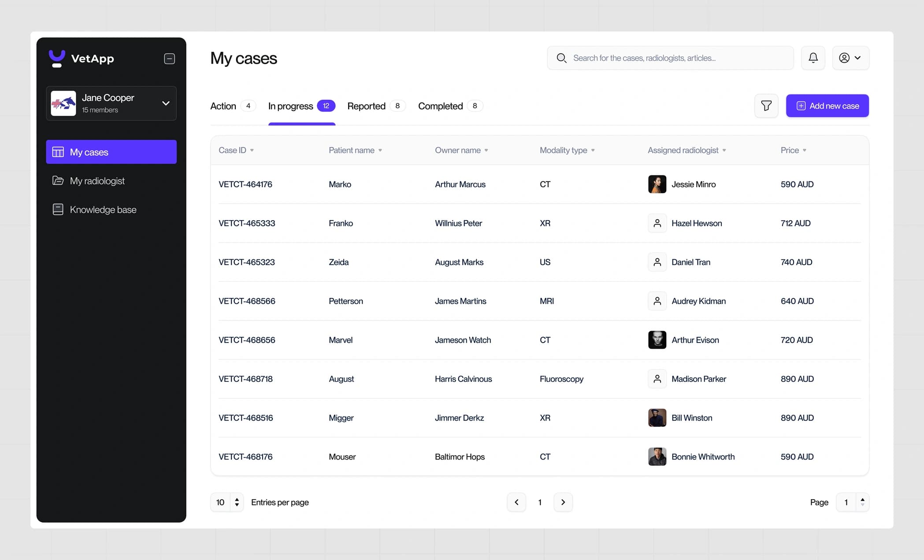The height and width of the screenshot is (560, 924).
Task: Click Hazel Hewson's placeholder avatar icon
Action: tap(657, 223)
